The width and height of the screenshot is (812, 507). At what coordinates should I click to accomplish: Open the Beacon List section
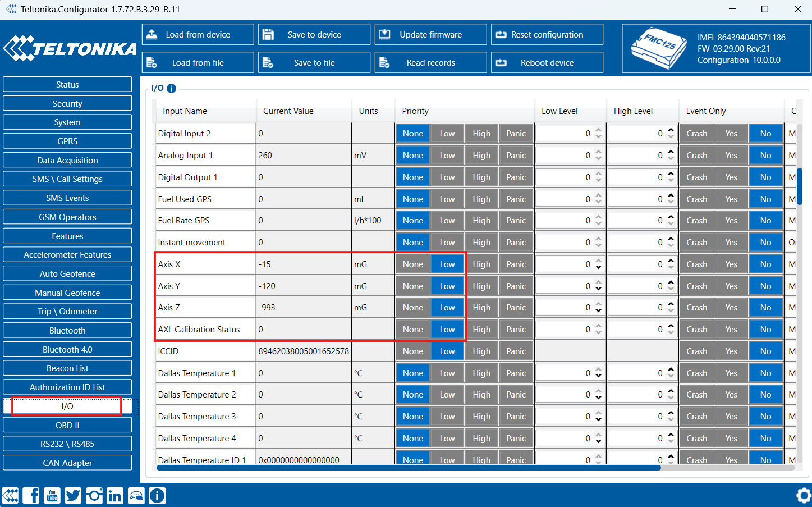[67, 368]
